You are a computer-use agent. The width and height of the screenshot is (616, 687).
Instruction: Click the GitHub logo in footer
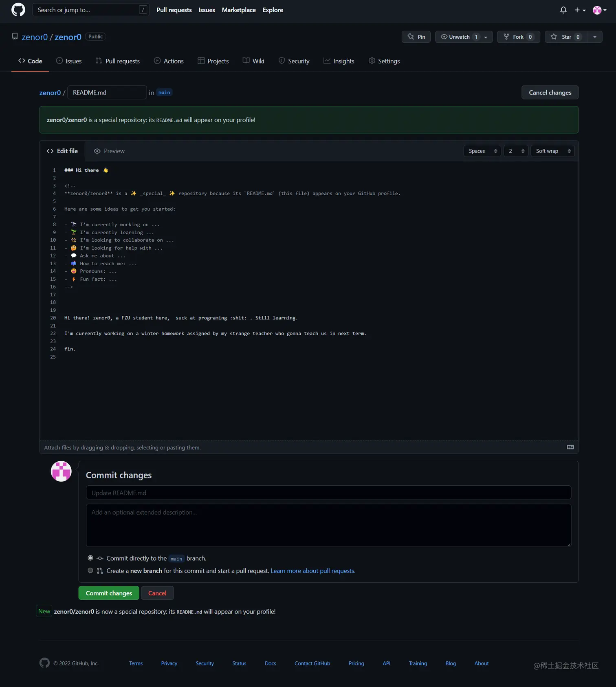tap(44, 663)
